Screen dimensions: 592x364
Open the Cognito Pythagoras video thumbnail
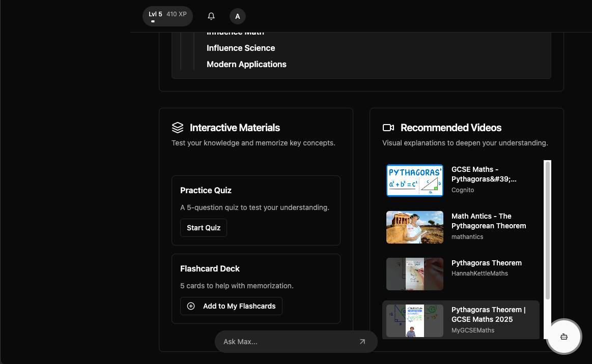coord(414,180)
